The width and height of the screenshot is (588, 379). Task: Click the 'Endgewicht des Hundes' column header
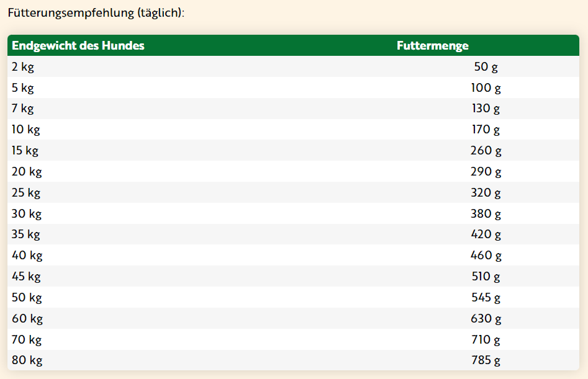pos(78,46)
